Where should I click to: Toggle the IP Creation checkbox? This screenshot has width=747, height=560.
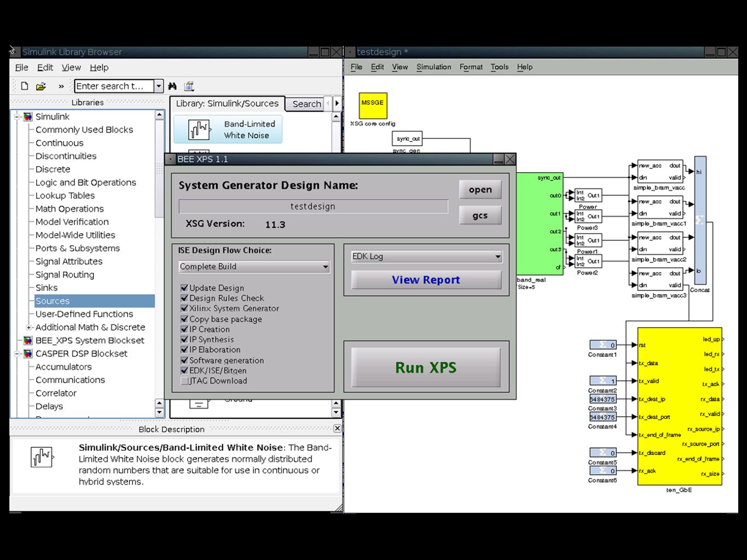pos(184,329)
